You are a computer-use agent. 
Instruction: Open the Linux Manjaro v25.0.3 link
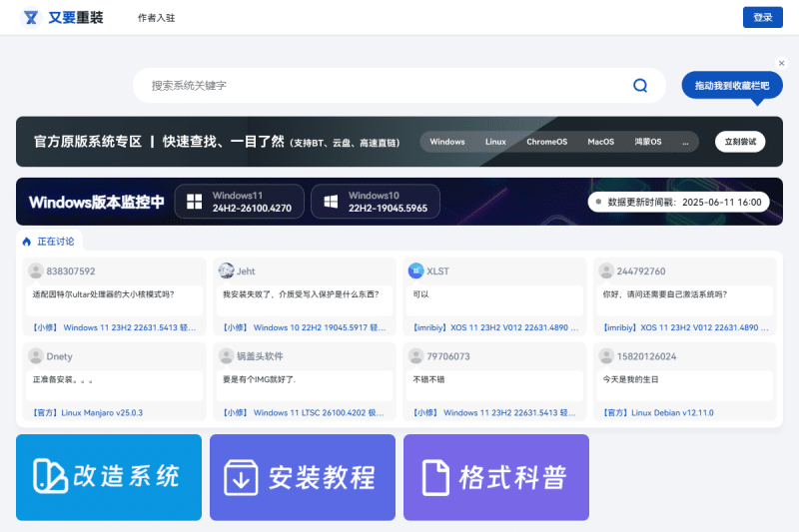click(x=87, y=412)
